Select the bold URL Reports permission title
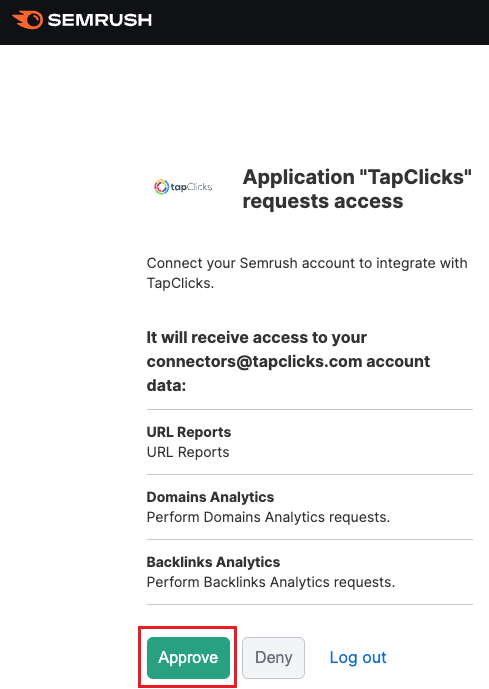The height and width of the screenshot is (689, 489). [188, 432]
